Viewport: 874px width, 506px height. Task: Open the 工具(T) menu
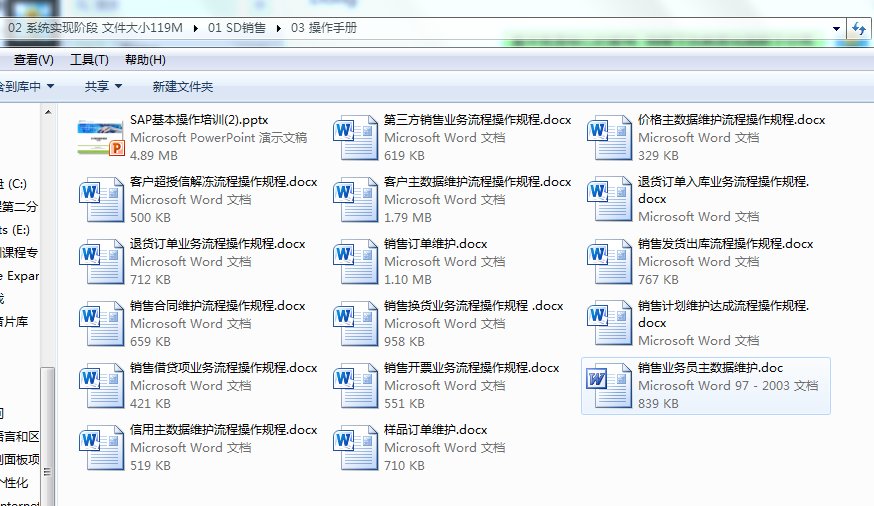coord(89,60)
